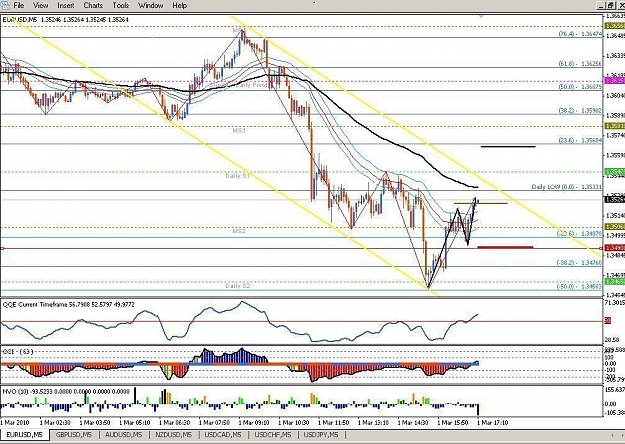Viewport: 625px width, 444px height.
Task: Click the red 50 level tag on QQE scale
Action: pos(608,321)
